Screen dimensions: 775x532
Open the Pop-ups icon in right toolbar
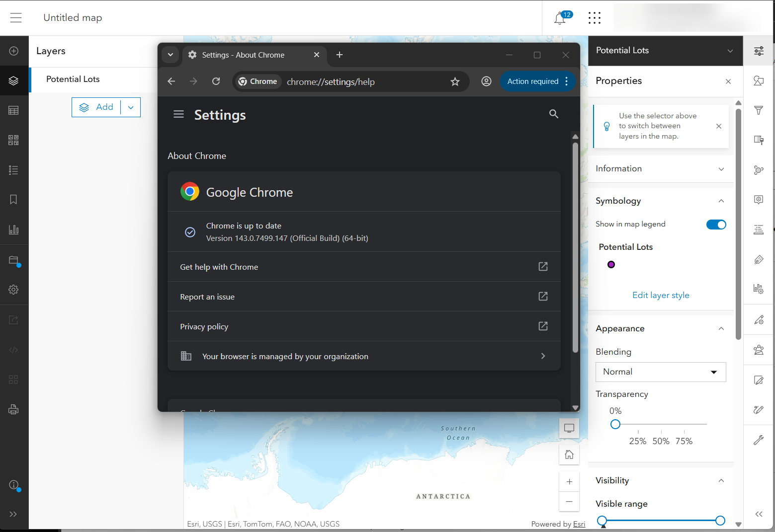point(759,200)
